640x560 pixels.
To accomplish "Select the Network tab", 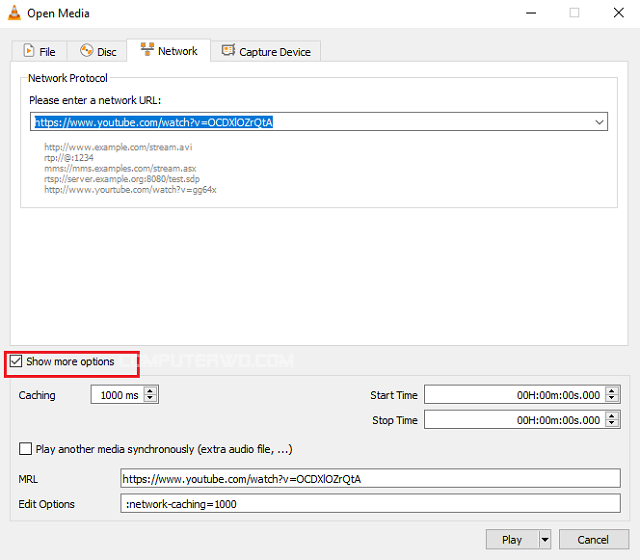I will 169,51.
